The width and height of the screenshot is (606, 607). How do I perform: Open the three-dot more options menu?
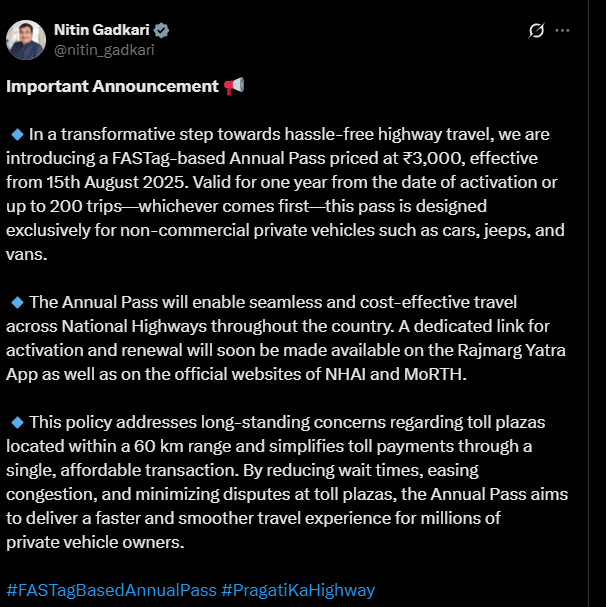coord(562,31)
